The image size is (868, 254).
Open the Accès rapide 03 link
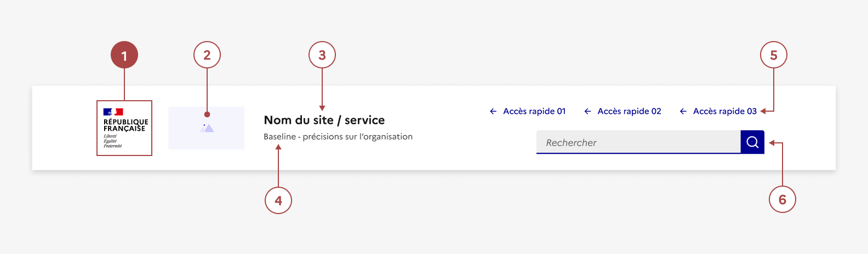coord(724,111)
